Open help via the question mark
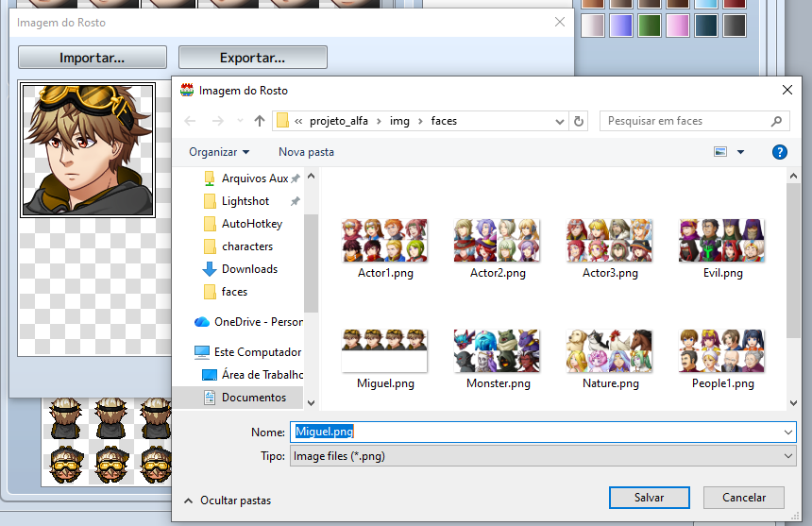Viewport: 812px width, 526px height. point(779,152)
